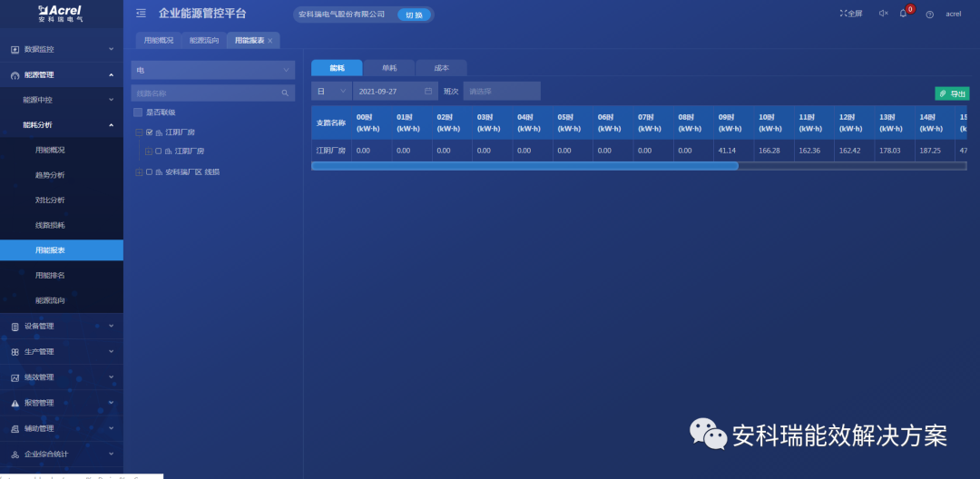
Task: Click the horizontal scrollbar of the table
Action: tap(525, 166)
